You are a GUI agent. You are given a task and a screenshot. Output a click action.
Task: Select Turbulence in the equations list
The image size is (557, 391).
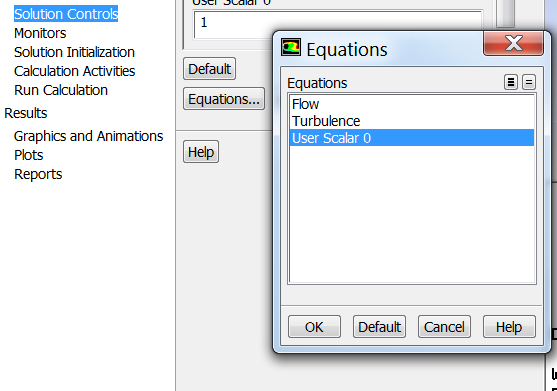412,121
